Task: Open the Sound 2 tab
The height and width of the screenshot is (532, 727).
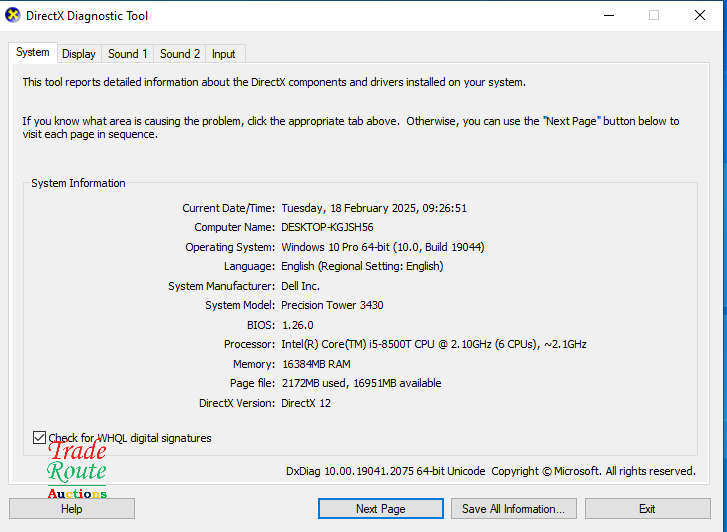Action: (x=180, y=54)
